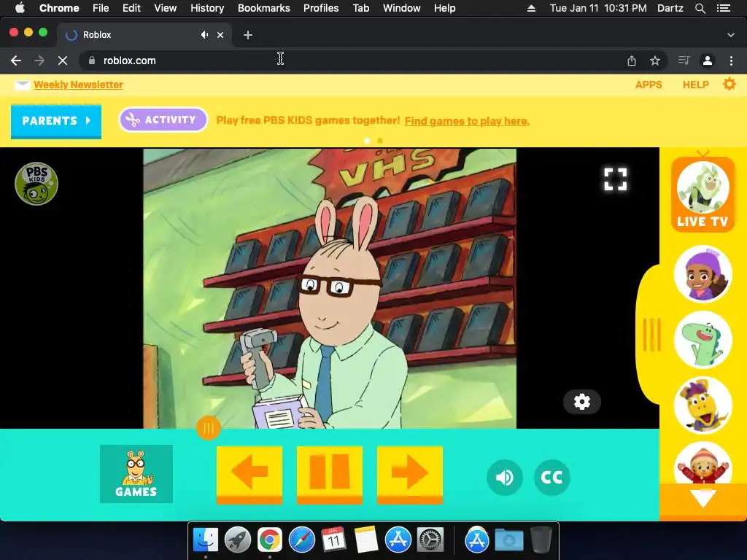Open Notes from the Dock

pyautogui.click(x=366, y=540)
